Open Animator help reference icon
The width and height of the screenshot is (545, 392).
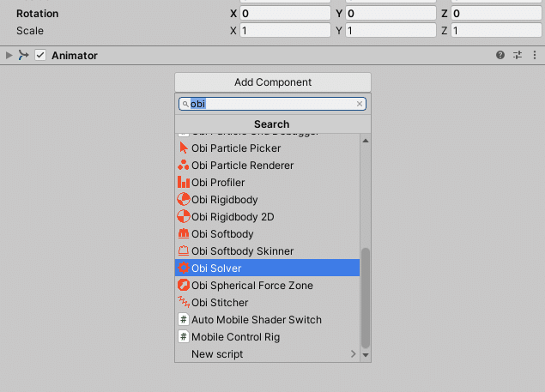(500, 56)
